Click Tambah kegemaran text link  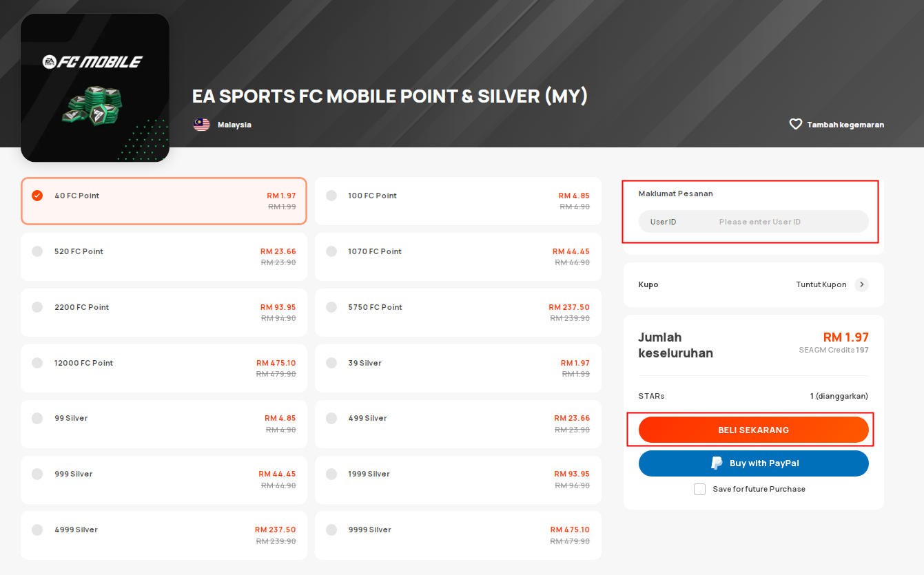click(x=845, y=125)
